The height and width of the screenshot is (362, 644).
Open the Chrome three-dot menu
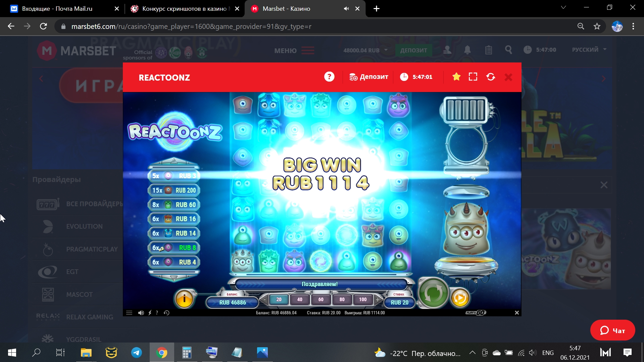[633, 26]
